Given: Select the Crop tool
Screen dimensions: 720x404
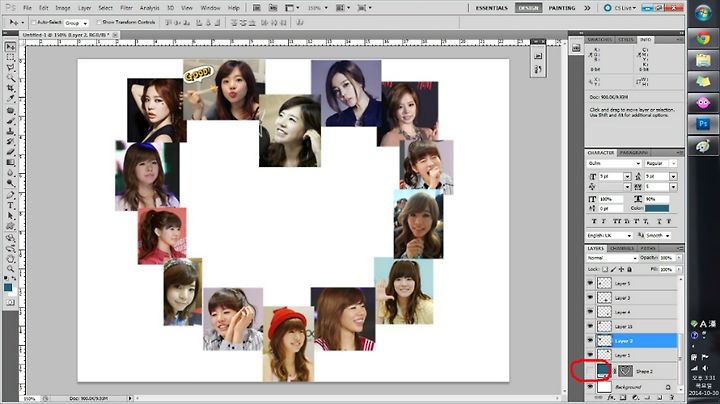Looking at the screenshot, I should [x=10, y=88].
